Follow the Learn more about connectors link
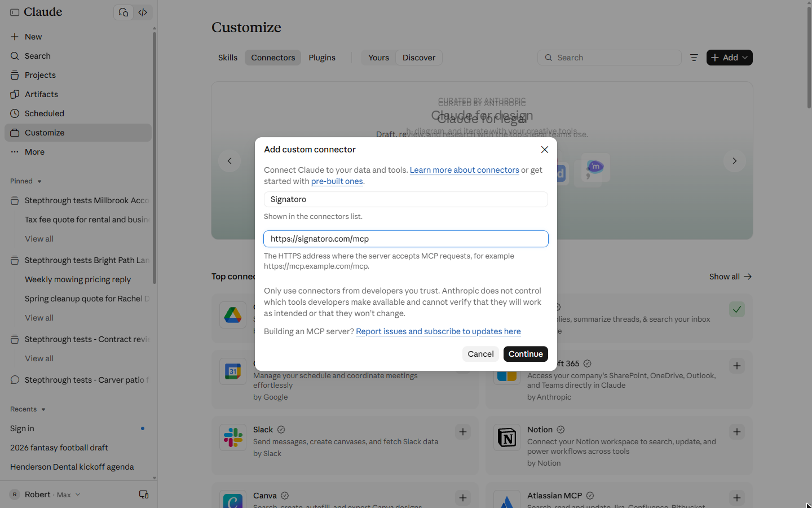Image resolution: width=812 pixels, height=508 pixels. click(464, 170)
